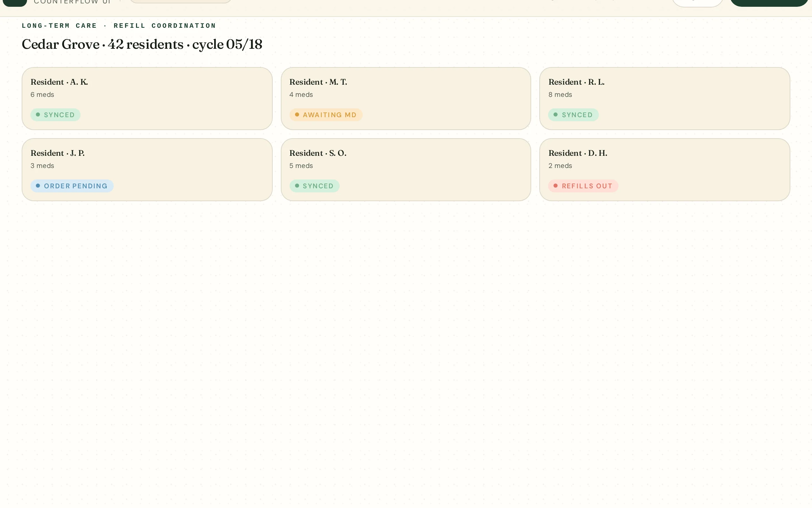Click the Order Pending status badge
Viewport: 812px width, 508px height.
pos(72,186)
